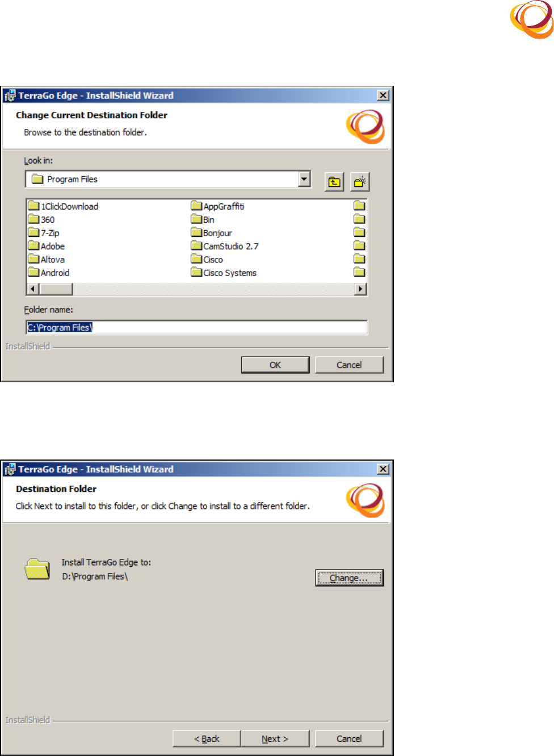The height and width of the screenshot is (756, 554).
Task: Click OK in Change Destination Folder dialog
Action: coord(275,365)
